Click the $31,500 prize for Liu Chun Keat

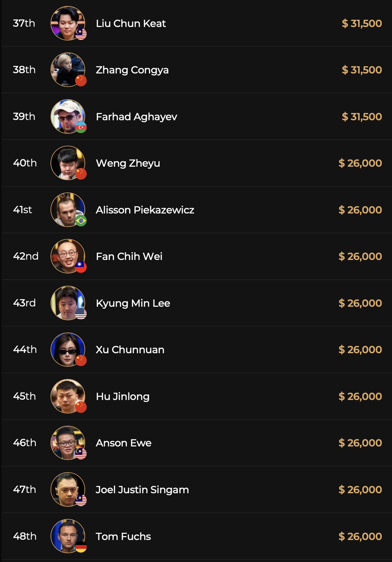[x=362, y=24]
